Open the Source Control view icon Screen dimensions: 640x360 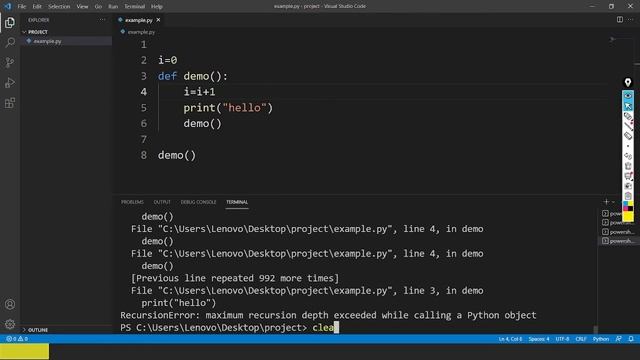[x=10, y=62]
